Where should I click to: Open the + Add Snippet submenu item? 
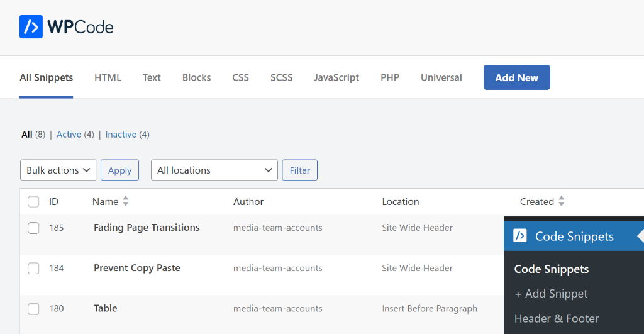pos(551,294)
